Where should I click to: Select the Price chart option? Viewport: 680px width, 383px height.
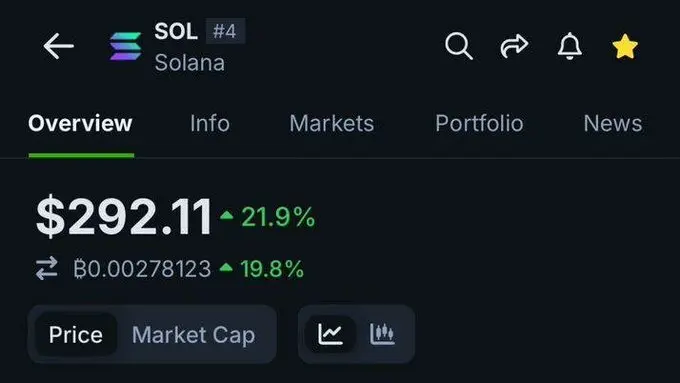tap(76, 334)
